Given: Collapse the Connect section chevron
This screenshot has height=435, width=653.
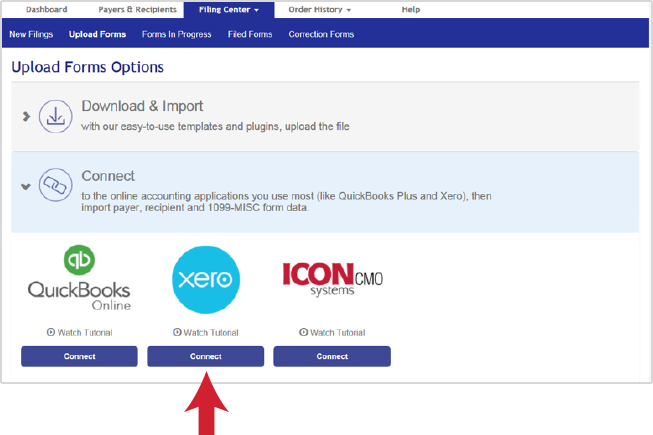Looking at the screenshot, I should click(x=26, y=186).
